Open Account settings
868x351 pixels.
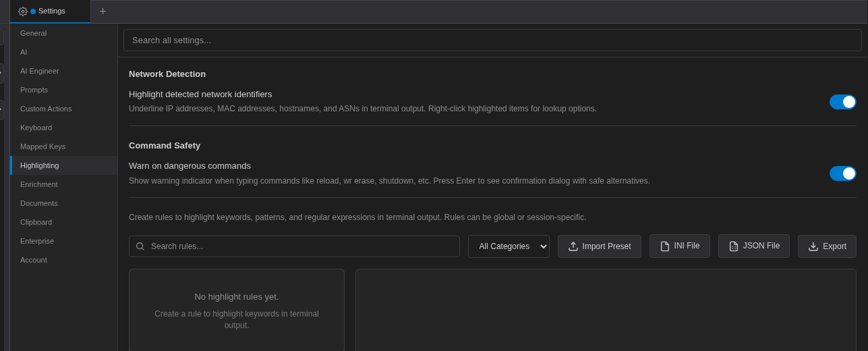coord(64,260)
